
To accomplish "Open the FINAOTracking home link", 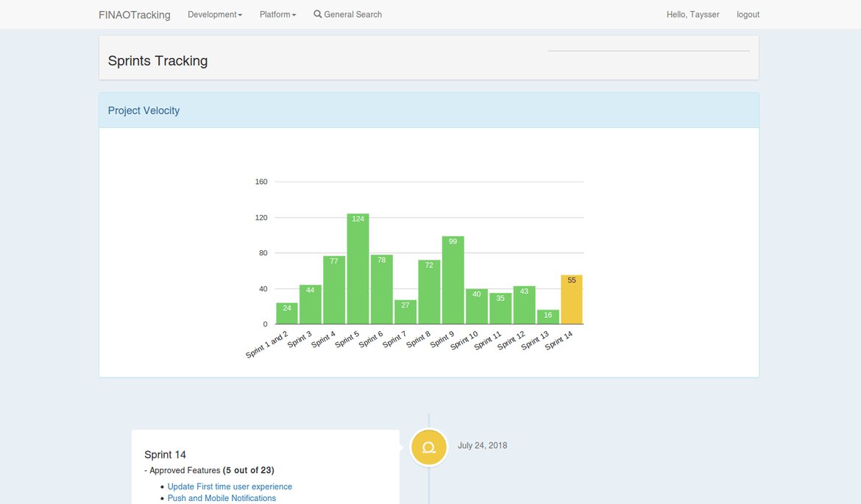I will tap(135, 15).
